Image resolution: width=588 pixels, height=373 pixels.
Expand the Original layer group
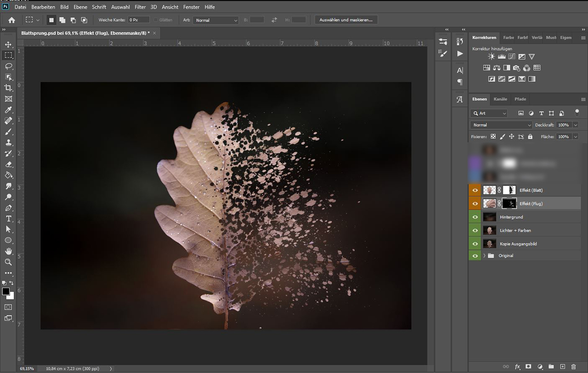pyautogui.click(x=484, y=255)
